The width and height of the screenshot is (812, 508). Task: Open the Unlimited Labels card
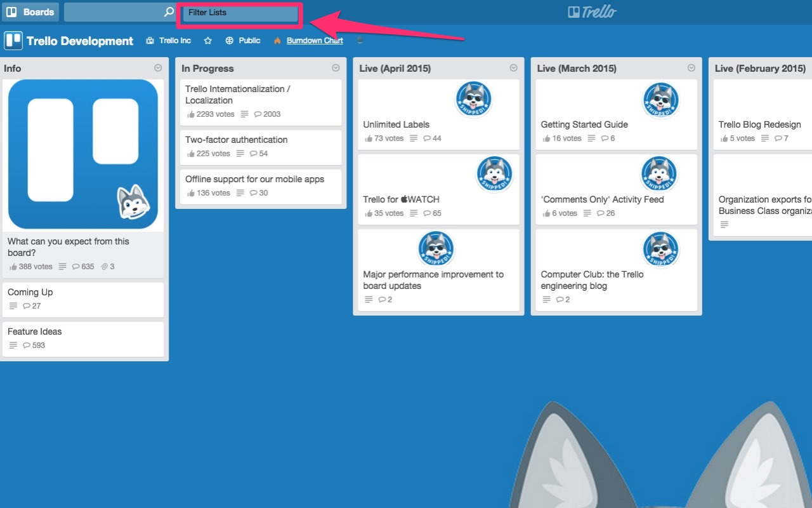(x=438, y=114)
